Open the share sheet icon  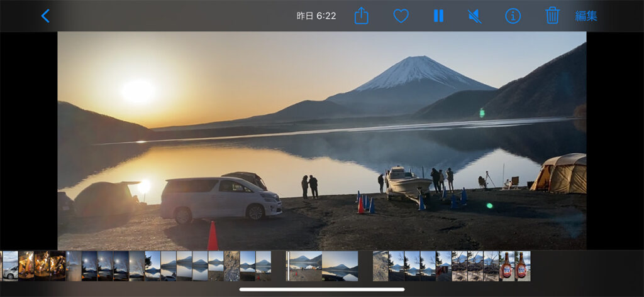coord(362,16)
